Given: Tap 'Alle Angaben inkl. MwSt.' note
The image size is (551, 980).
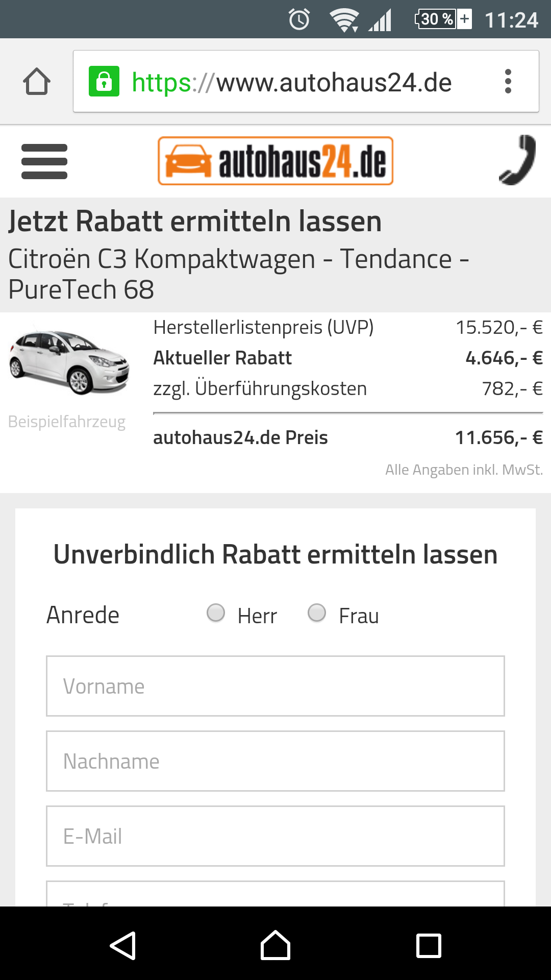Looking at the screenshot, I should tap(464, 470).
